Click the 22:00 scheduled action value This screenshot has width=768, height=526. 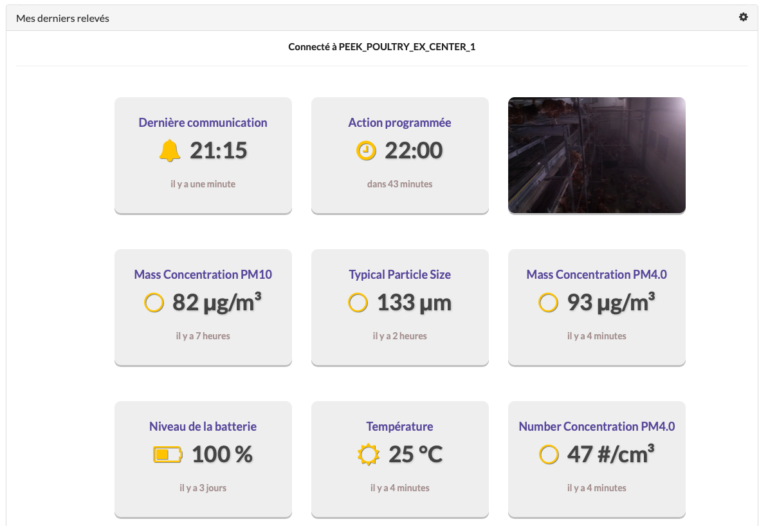(414, 150)
